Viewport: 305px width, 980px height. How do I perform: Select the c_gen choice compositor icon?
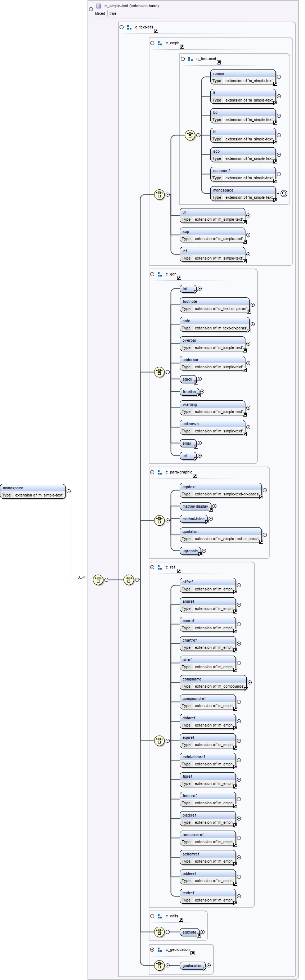tap(159, 372)
